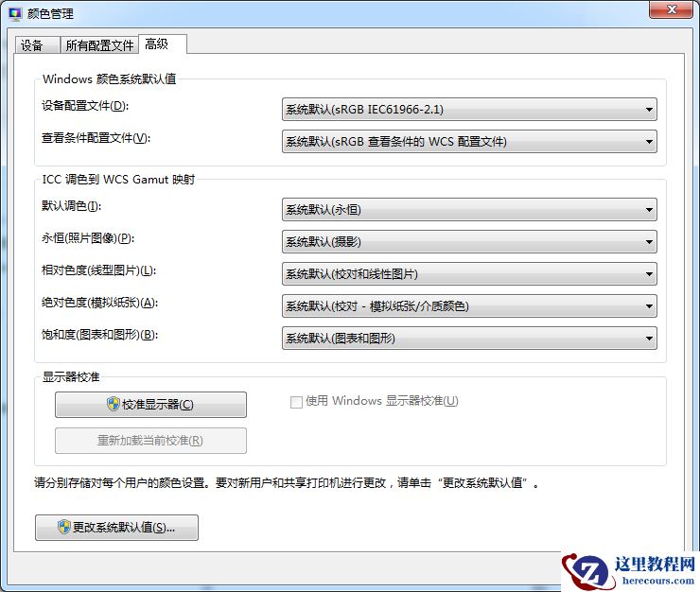Open the 饱和度(图表和图形) dropdown
This screenshot has width=700, height=592.
coord(469,338)
